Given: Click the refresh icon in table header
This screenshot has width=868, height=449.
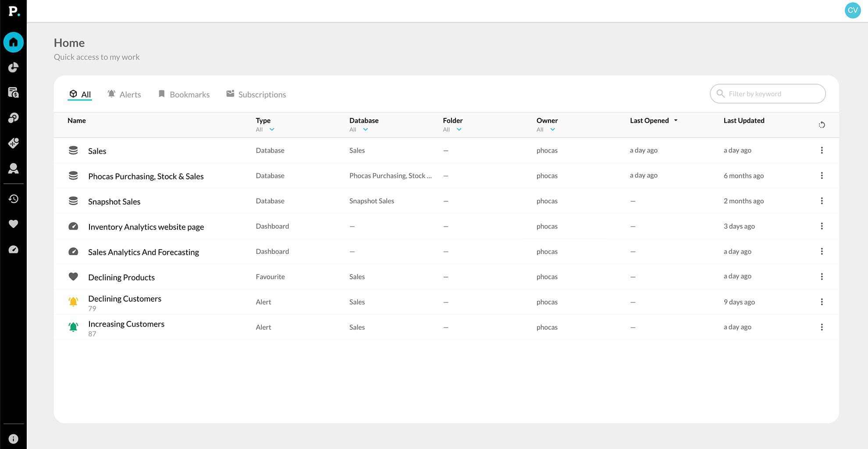Looking at the screenshot, I should coord(822,125).
